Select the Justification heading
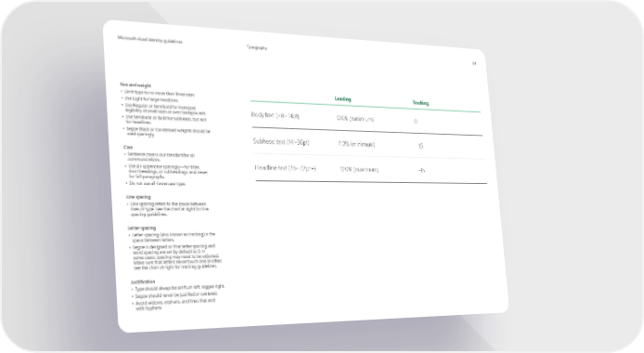 tap(143, 281)
